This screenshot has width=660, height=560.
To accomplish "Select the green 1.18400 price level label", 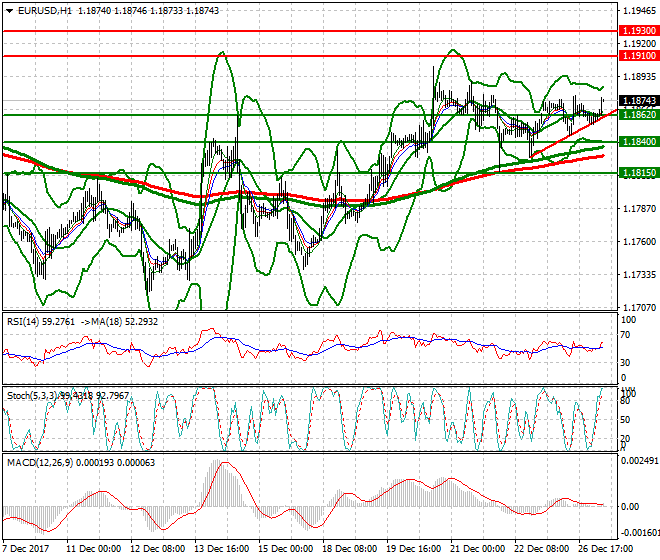I will pos(639,142).
